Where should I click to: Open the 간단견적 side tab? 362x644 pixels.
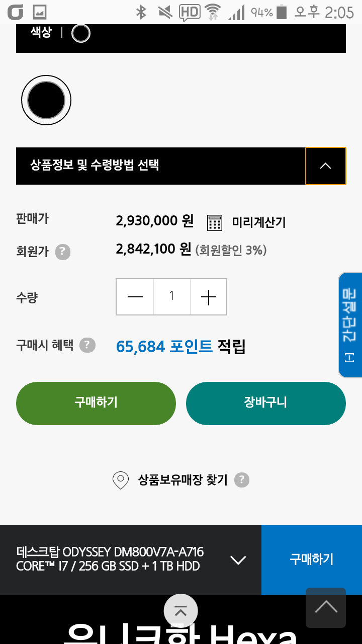(x=350, y=325)
